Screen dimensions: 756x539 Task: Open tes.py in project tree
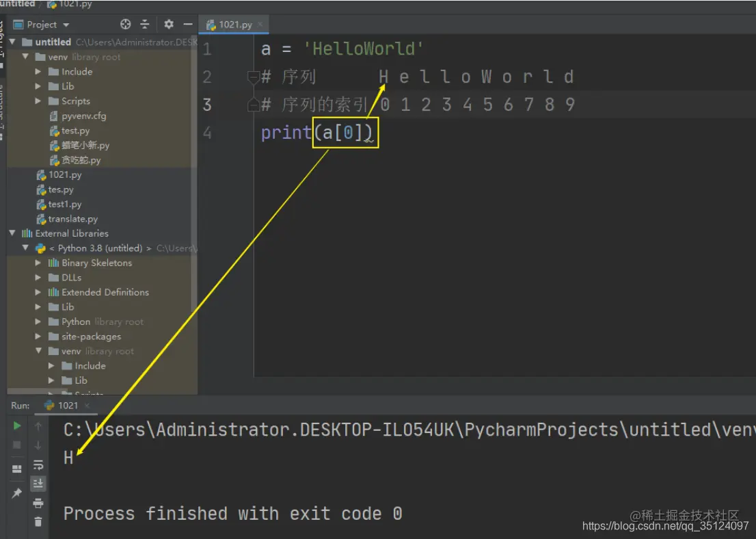(x=55, y=189)
